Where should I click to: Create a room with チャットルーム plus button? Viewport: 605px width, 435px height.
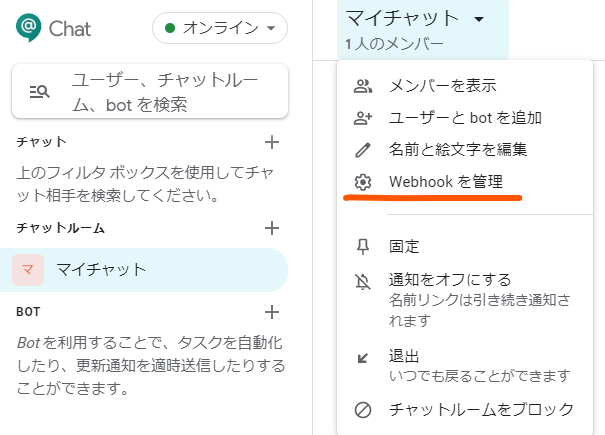[x=272, y=228]
